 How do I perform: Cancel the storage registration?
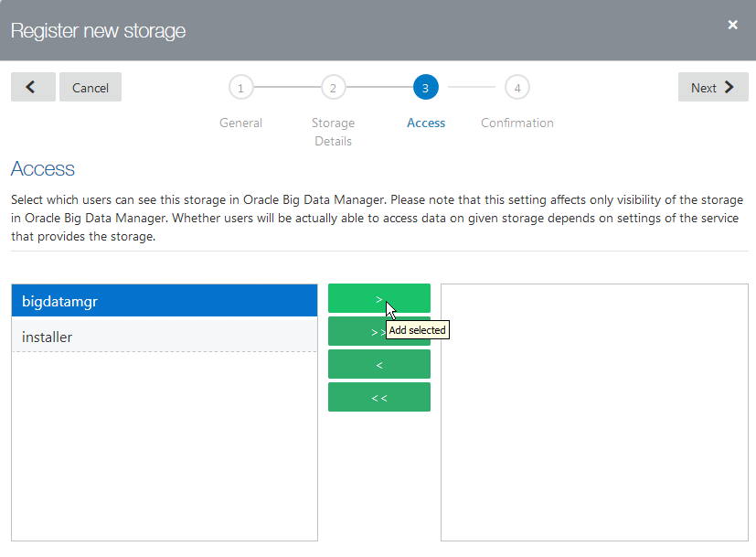(x=91, y=87)
